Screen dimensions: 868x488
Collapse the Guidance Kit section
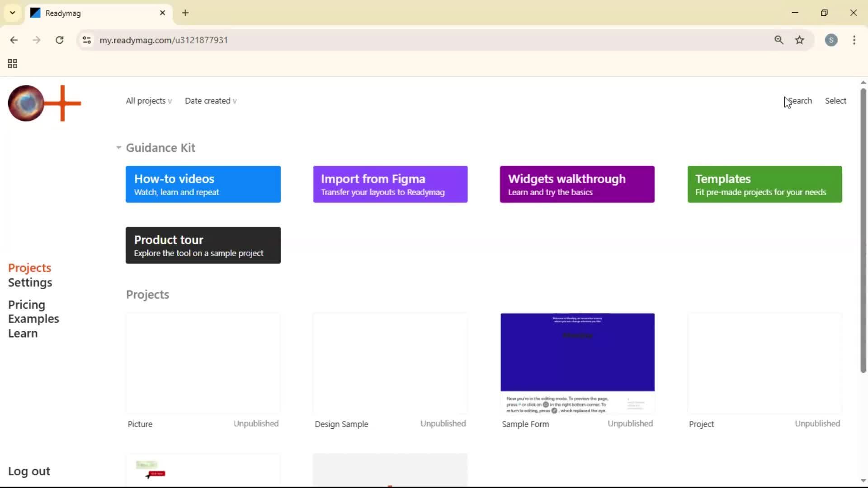tap(118, 148)
